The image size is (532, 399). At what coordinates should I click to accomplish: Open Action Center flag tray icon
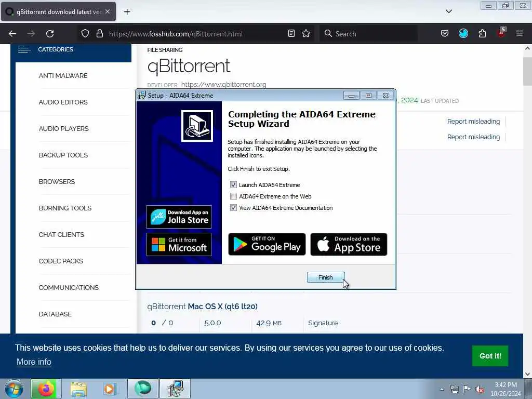467,389
